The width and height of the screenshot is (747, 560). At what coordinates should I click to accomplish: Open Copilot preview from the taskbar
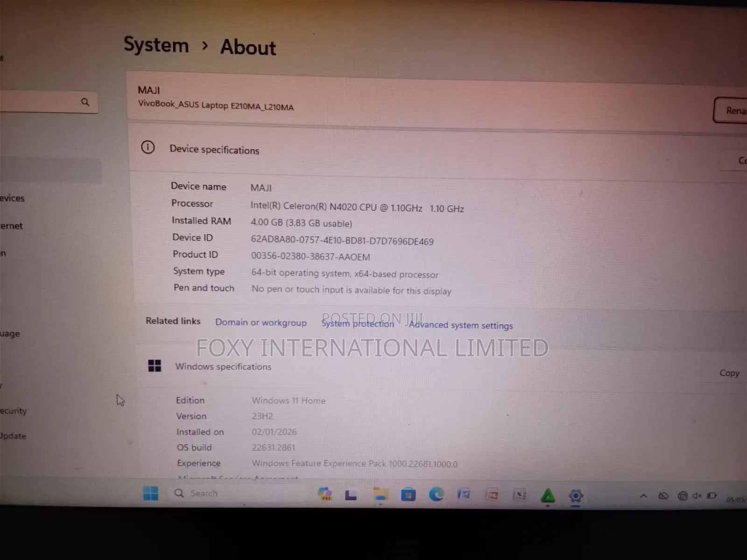(324, 494)
